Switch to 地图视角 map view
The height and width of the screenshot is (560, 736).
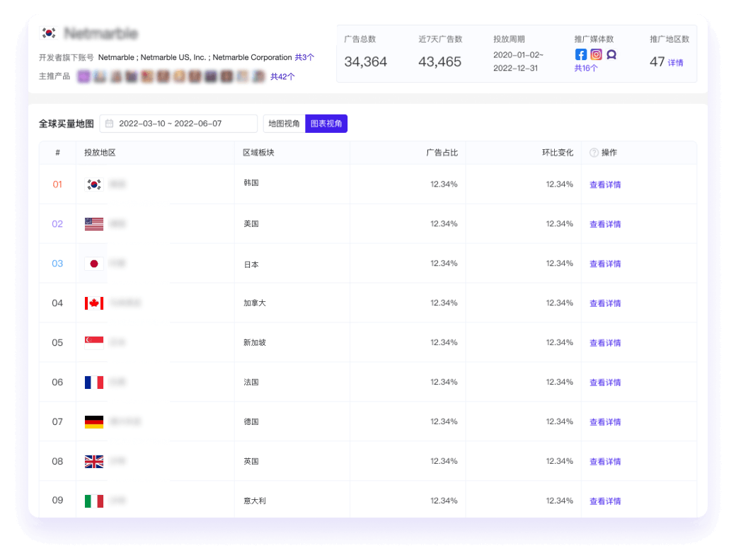pos(284,124)
